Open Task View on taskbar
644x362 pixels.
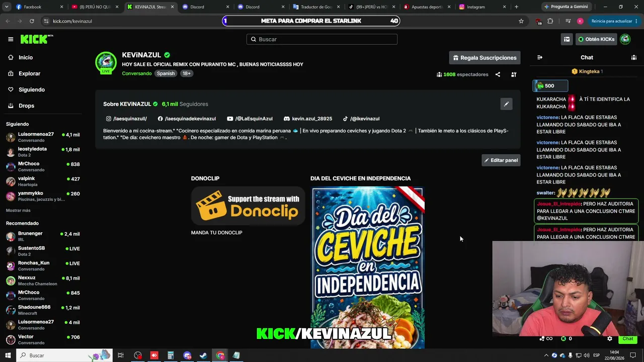[x=121, y=355]
